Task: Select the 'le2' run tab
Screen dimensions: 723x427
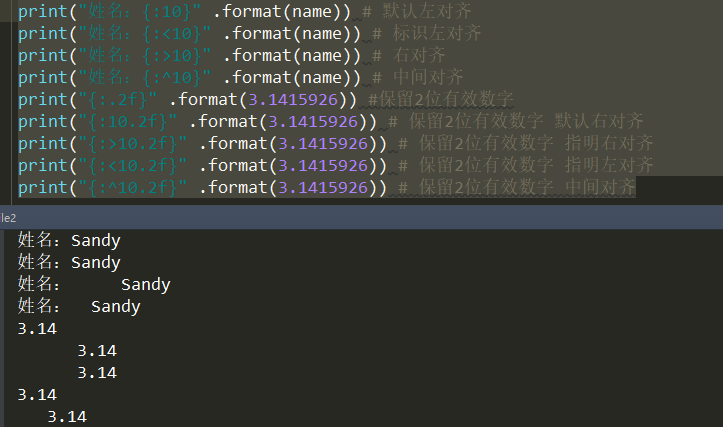Action: (x=9, y=217)
